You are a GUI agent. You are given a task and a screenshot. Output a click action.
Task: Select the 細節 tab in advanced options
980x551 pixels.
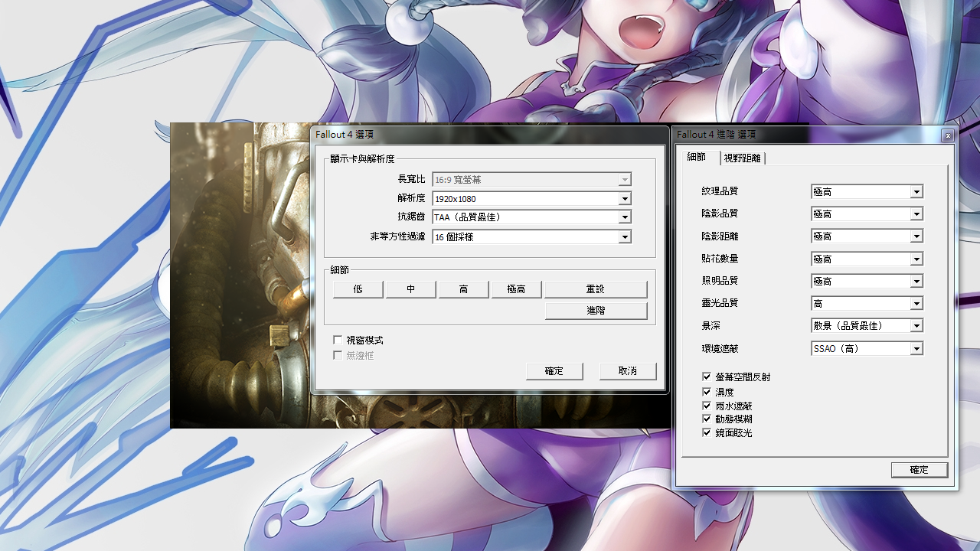point(697,157)
